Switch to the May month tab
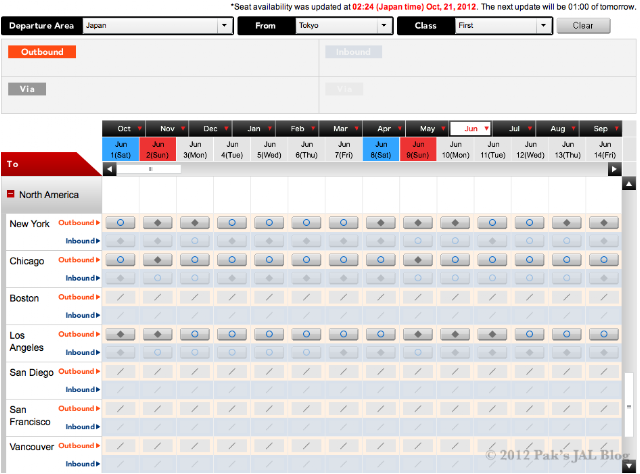 point(427,129)
